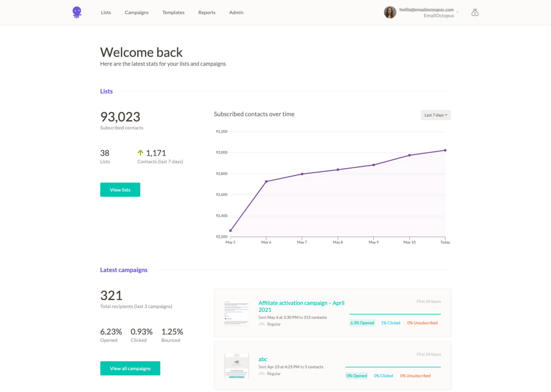Click the 6.3% Opened stat badge
551x392 pixels.
pos(362,323)
